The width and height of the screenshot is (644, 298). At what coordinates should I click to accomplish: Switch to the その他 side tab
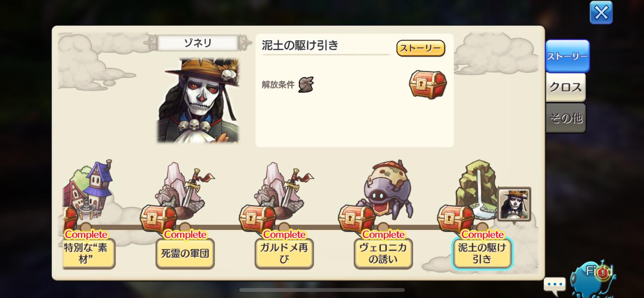565,118
